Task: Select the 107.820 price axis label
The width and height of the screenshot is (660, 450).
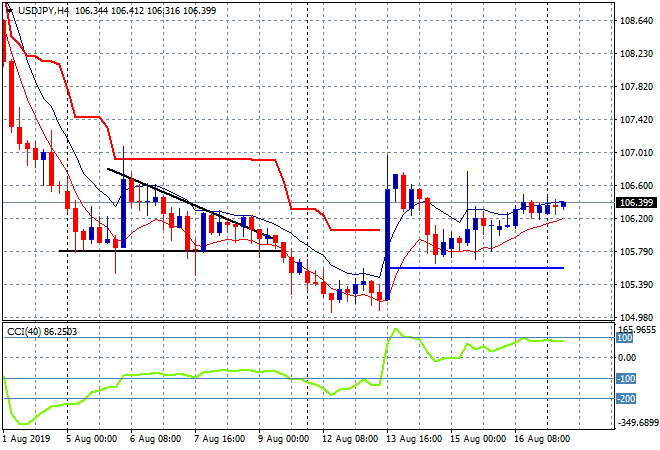Action: 636,87
